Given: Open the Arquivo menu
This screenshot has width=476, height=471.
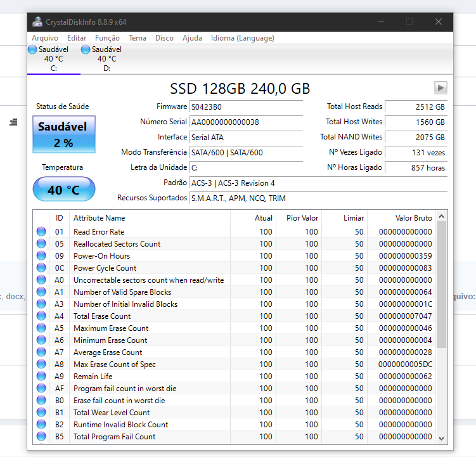Looking at the screenshot, I should click(x=45, y=38).
